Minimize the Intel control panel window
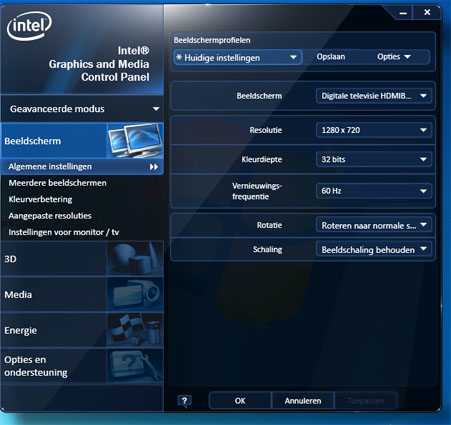This screenshot has height=425, width=451. pos(403,13)
